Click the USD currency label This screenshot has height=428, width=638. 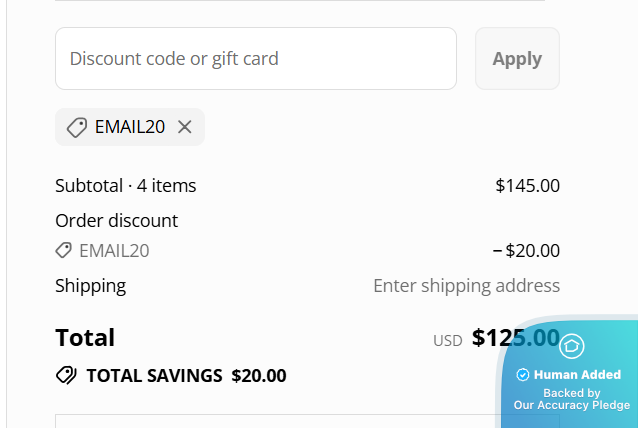[447, 341]
